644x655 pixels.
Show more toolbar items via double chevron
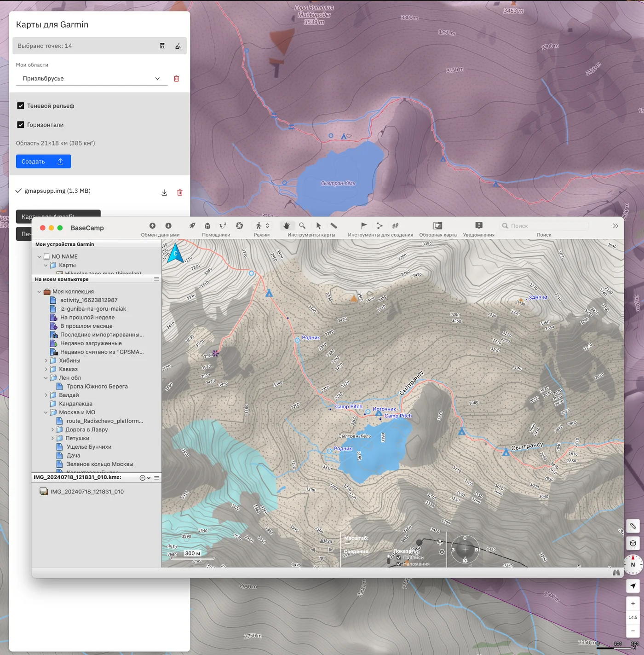click(x=615, y=226)
